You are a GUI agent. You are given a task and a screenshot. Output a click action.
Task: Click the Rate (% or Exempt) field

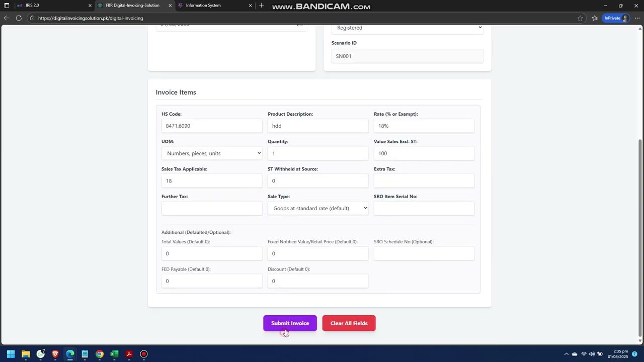[x=424, y=126]
